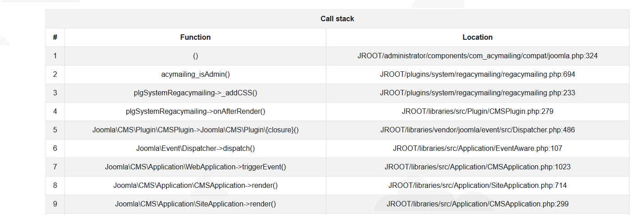
Task: Click the "Function" column header
Action: [195, 37]
